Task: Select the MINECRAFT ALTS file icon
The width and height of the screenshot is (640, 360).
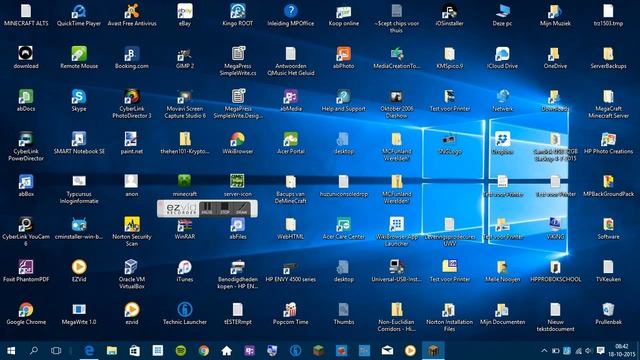Action: coord(26,15)
